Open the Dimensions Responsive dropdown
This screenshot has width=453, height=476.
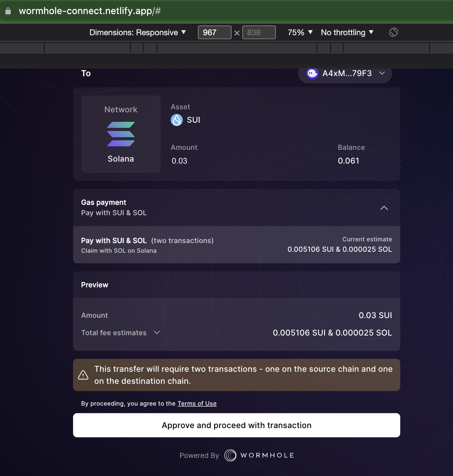click(x=137, y=32)
